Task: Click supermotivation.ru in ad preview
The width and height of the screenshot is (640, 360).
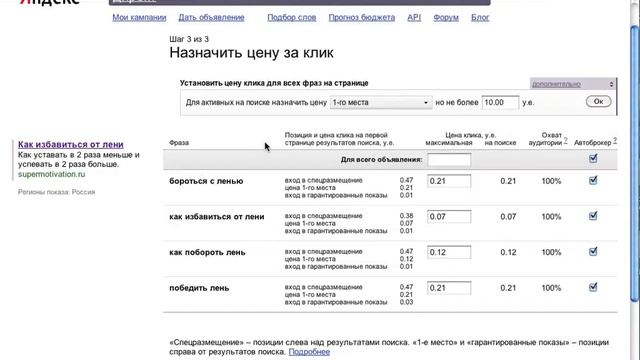Action: coord(51,174)
